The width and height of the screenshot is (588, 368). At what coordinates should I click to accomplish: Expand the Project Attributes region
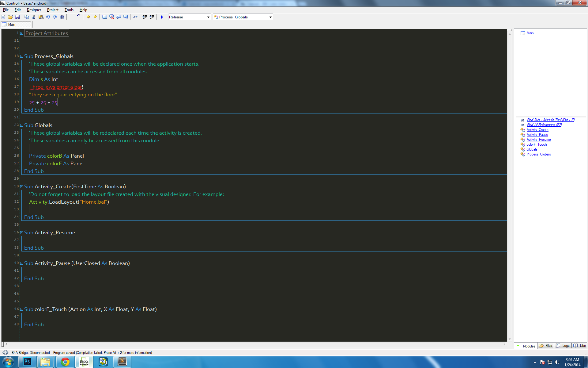[x=21, y=33]
